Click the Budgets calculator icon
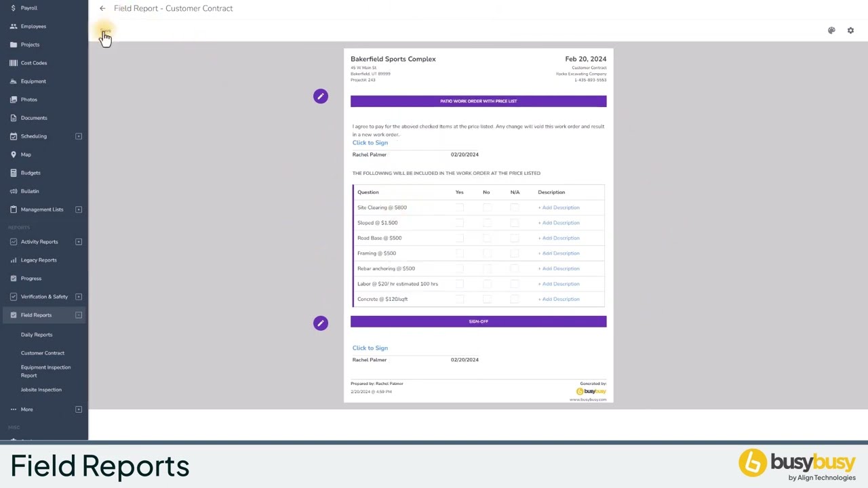The image size is (868, 488). coord(13,173)
